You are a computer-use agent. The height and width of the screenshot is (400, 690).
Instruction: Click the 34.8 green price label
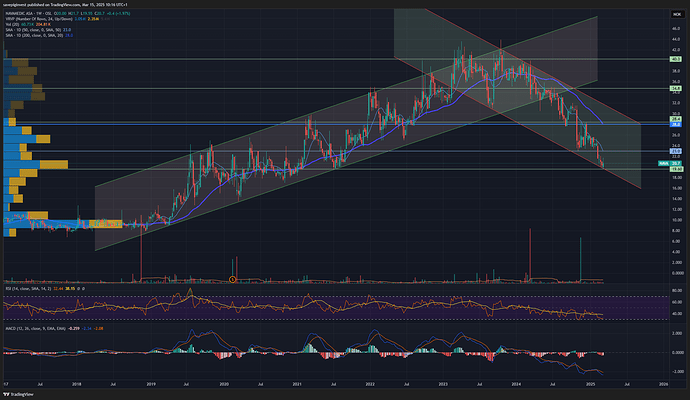pyautogui.click(x=675, y=88)
